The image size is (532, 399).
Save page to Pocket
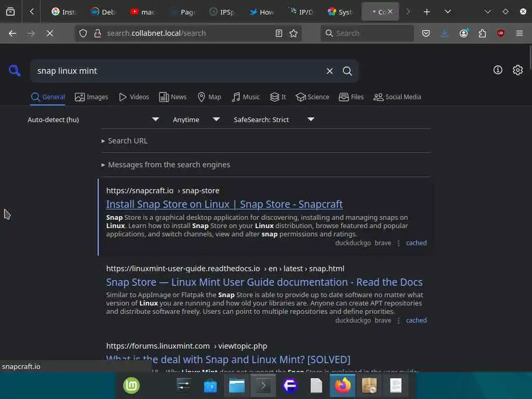pyautogui.click(x=426, y=33)
